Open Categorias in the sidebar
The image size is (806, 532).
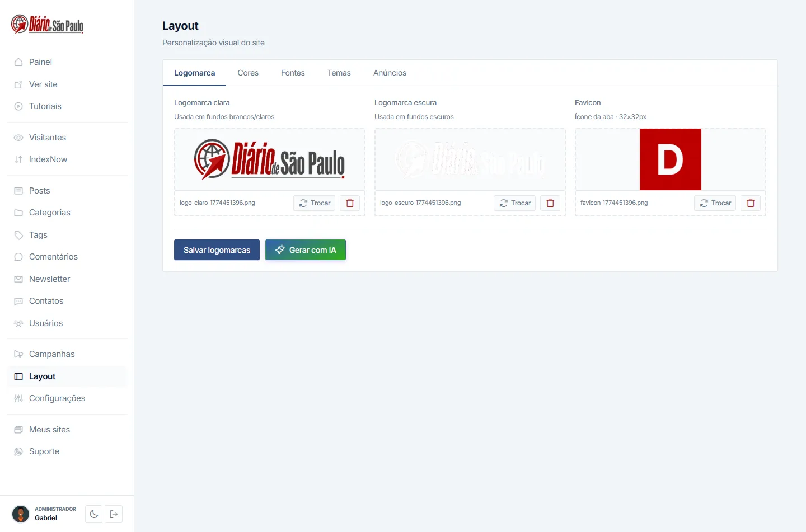coord(67,213)
